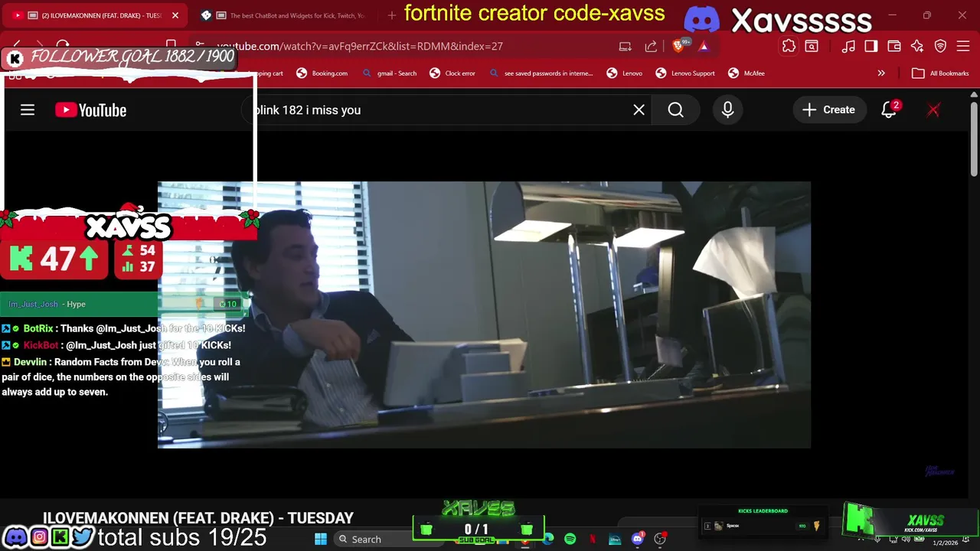Open the Brave VPN shield icon

click(x=940, y=46)
